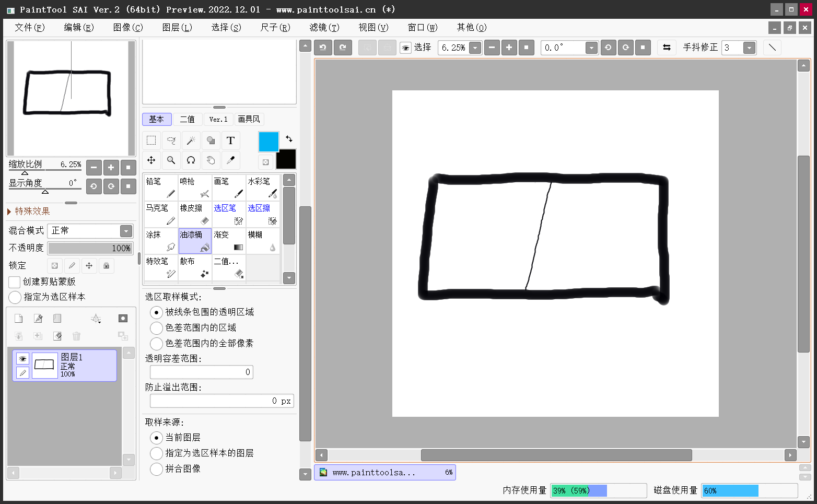Click the 防止溢出范围 px input field

(x=222, y=401)
